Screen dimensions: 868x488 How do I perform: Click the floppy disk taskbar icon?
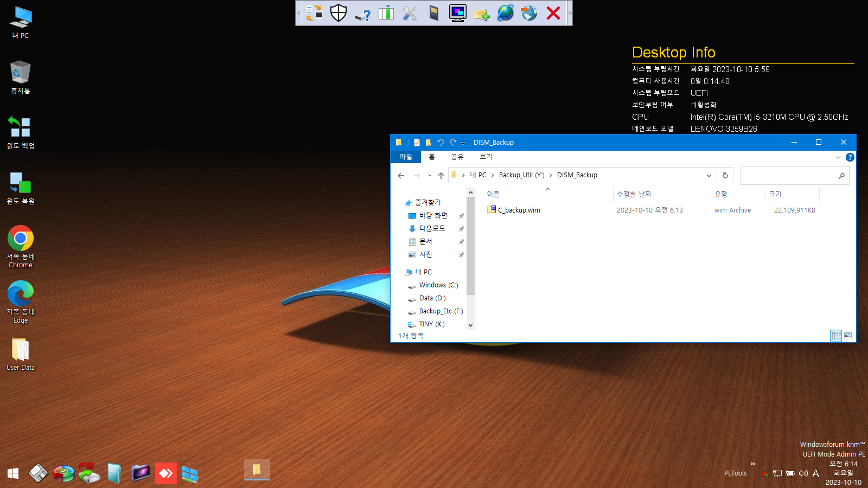(38, 473)
